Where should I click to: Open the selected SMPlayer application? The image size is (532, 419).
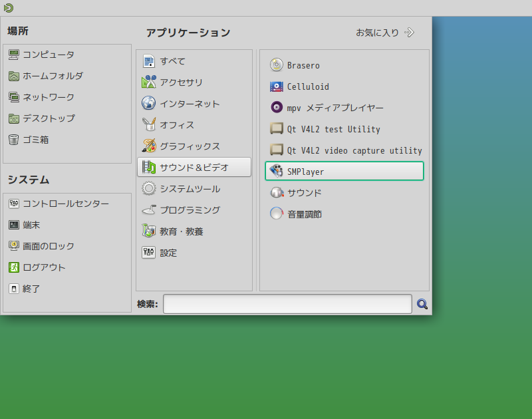point(306,171)
